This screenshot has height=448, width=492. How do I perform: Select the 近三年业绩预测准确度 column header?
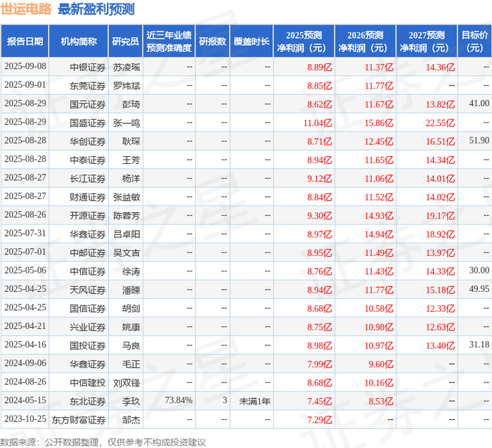click(x=169, y=41)
